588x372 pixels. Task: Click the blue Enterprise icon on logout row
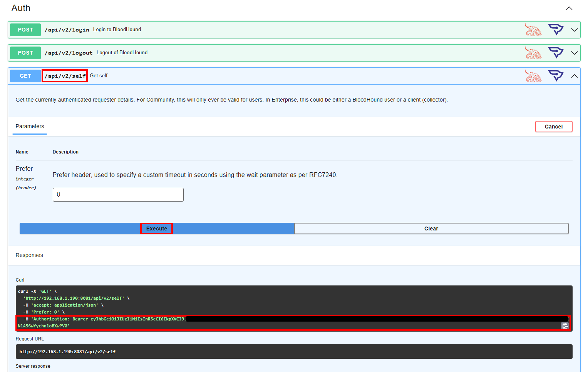pos(556,52)
